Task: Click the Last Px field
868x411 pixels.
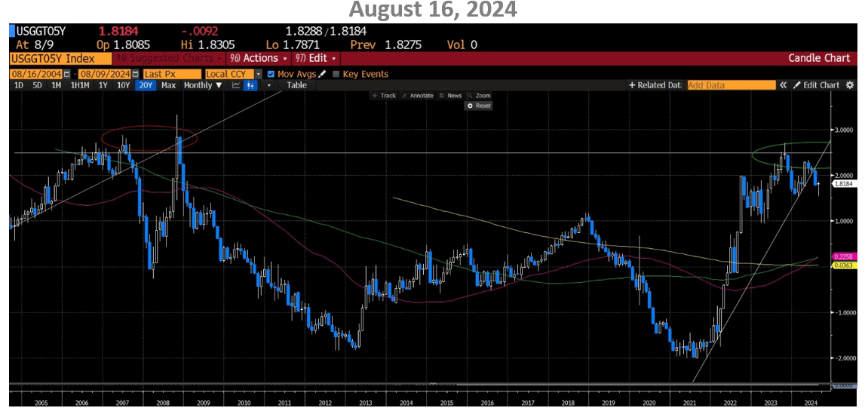Action: tap(172, 74)
